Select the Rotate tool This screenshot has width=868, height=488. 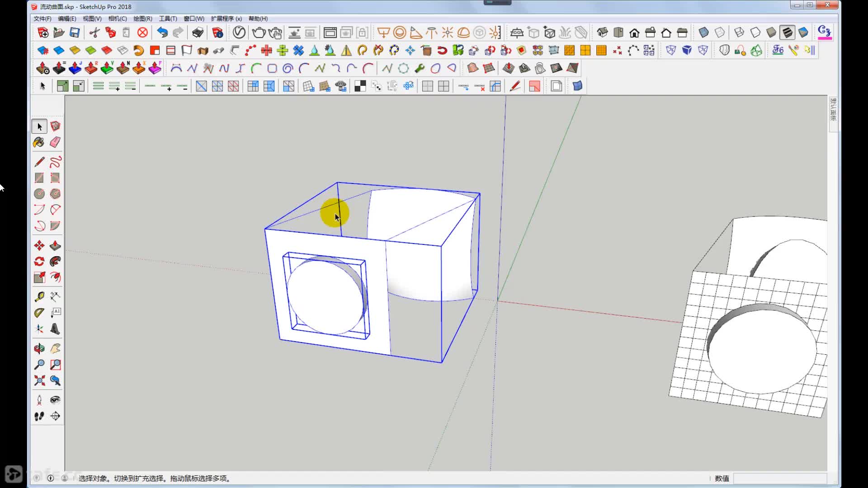[x=39, y=261]
